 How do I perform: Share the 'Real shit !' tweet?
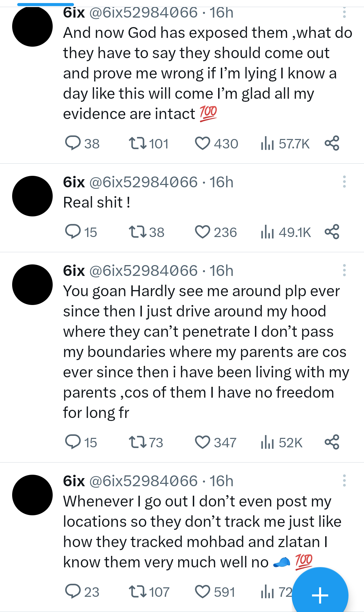pos(332,232)
